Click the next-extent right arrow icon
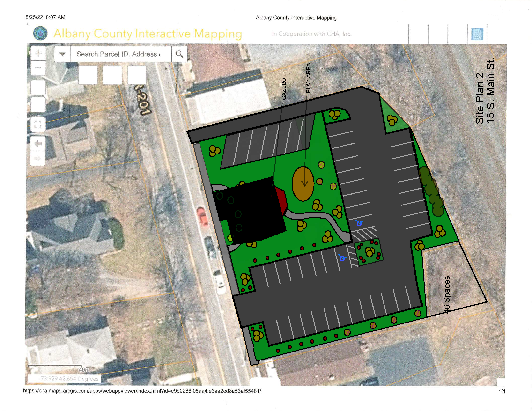 [x=38, y=159]
